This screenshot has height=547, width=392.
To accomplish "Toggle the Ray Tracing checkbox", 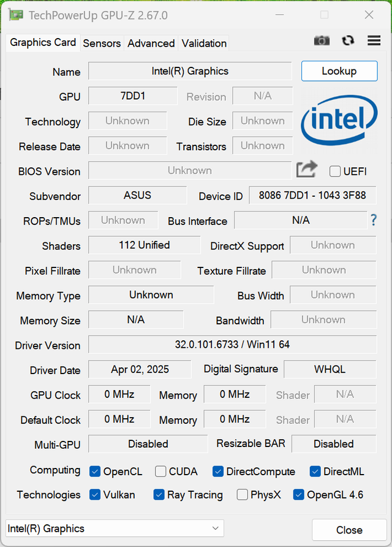I will pyautogui.click(x=159, y=495).
